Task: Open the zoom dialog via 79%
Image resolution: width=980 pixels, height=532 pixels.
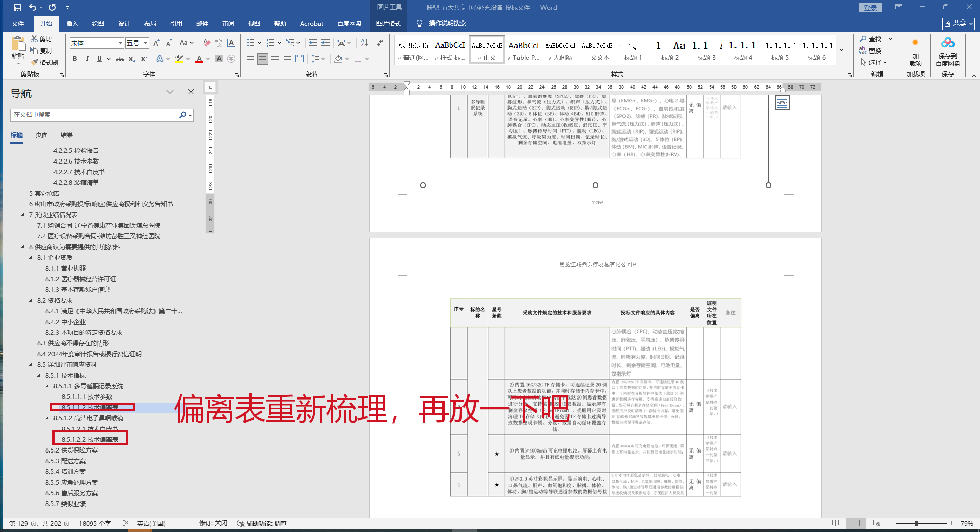Action: [x=967, y=523]
